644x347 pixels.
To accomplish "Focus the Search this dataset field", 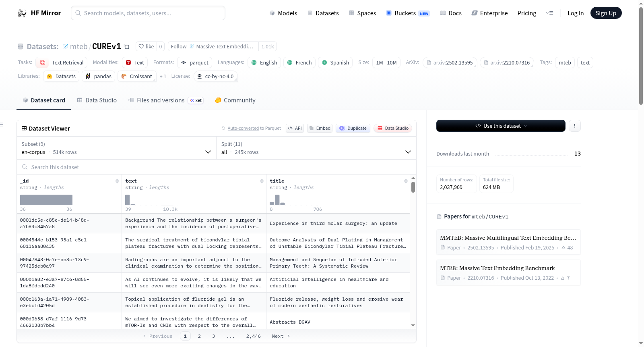I will tap(217, 167).
